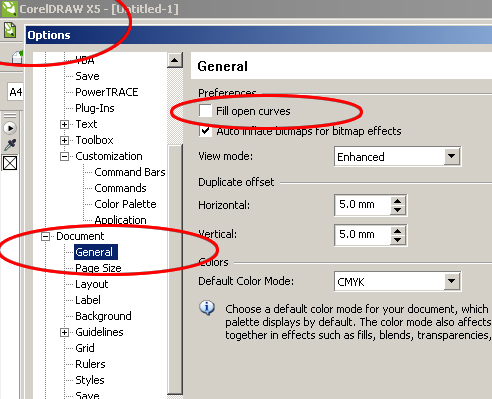Open Styles options page
492x399 pixels.
coord(90,380)
